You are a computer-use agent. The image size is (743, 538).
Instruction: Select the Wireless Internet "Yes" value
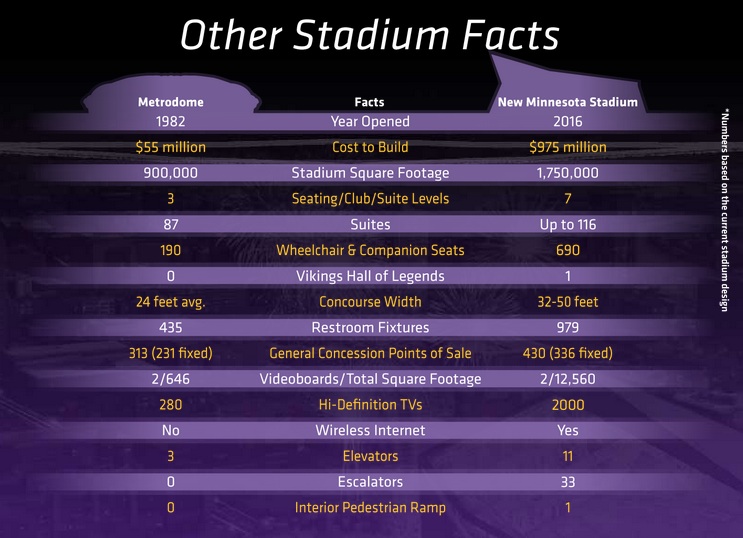click(567, 430)
